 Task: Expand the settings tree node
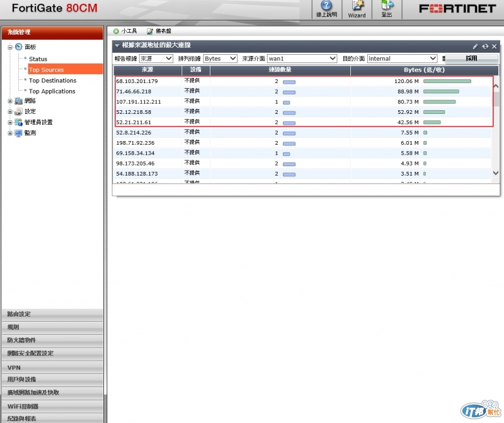coord(10,111)
